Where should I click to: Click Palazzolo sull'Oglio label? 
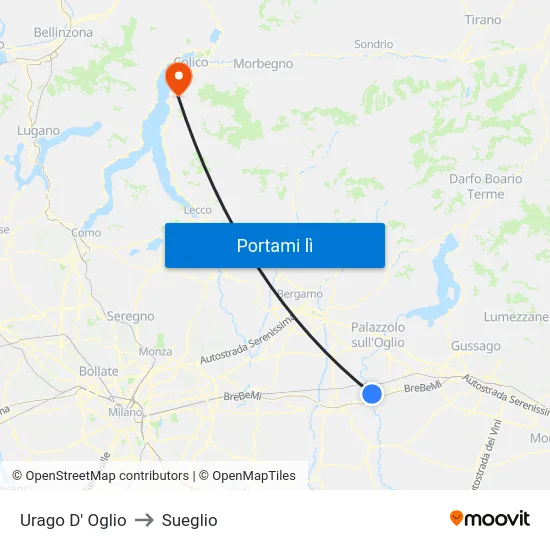378,335
